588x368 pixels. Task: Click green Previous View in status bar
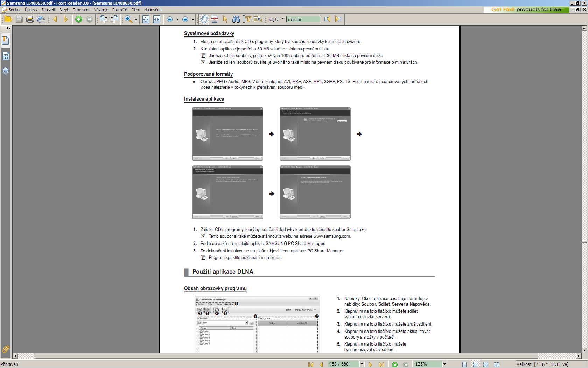395,364
